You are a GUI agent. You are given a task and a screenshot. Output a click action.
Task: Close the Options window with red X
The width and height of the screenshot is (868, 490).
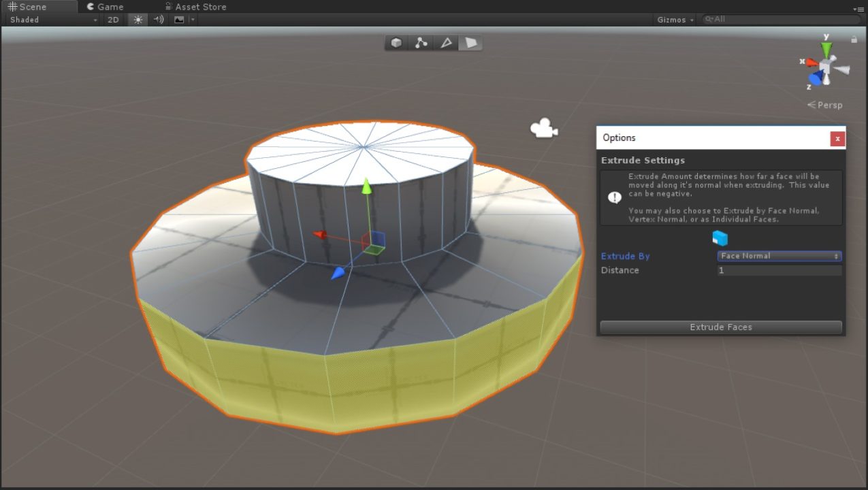point(837,138)
